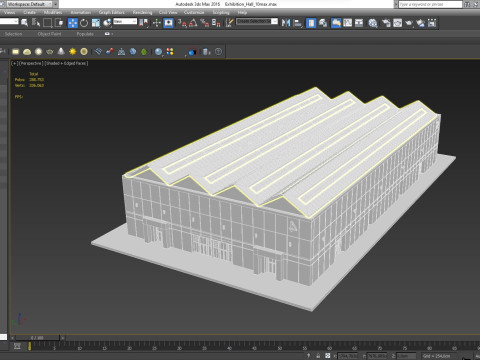Switch to Object Paint ribbon tab
Viewport: 480px width, 360px height.
pos(49,34)
